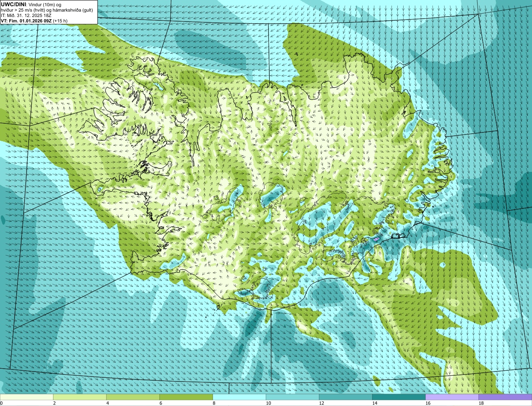Click the legend tick label '2'
This screenshot has height=406, width=532.
(x=54, y=403)
